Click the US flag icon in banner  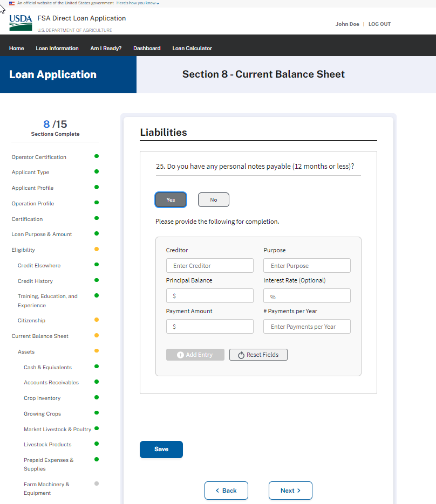coord(12,3)
